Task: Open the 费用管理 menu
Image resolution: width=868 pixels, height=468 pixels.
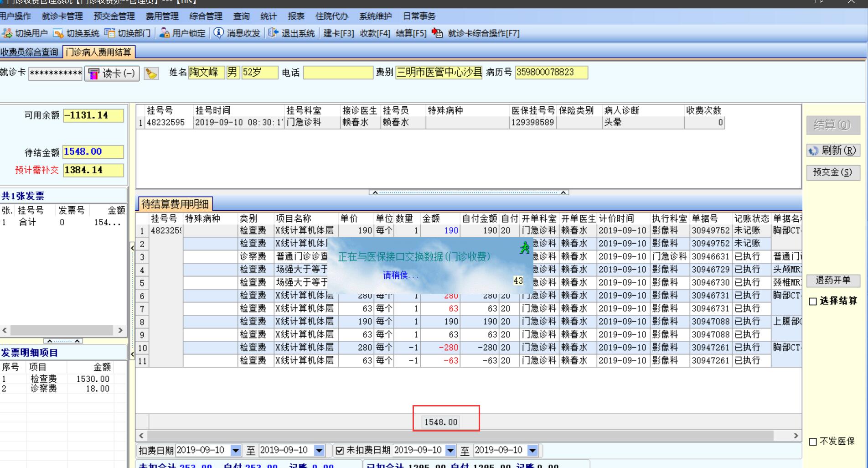Action: tap(162, 16)
